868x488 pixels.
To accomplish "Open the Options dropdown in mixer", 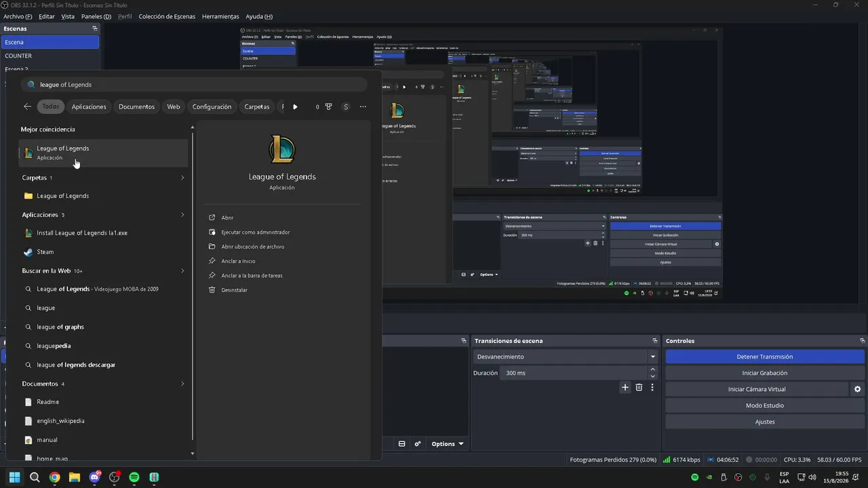I will (448, 444).
